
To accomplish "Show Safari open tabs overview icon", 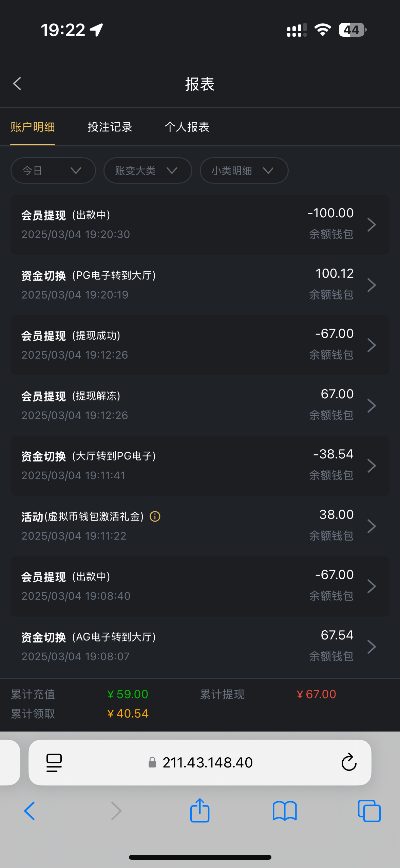I will tap(369, 811).
